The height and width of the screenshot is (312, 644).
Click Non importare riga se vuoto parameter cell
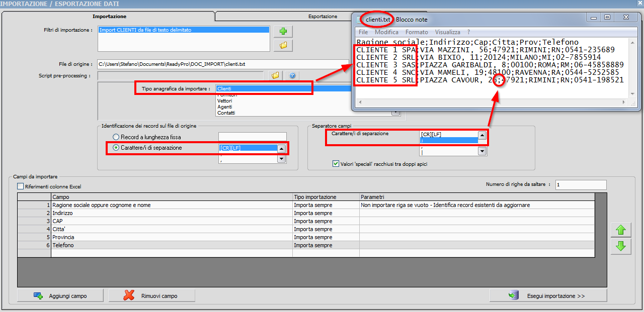(x=477, y=205)
